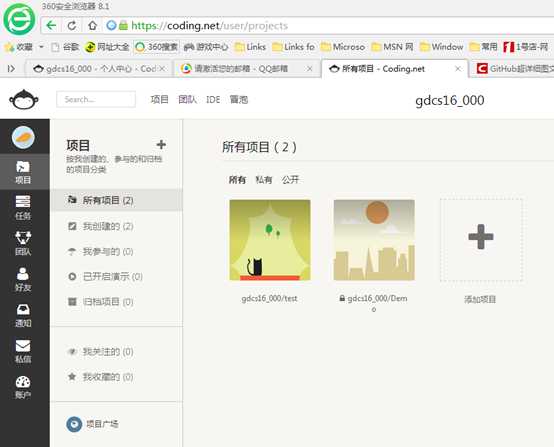
Task: Open the 常用 bookmark folder
Action: 483,47
